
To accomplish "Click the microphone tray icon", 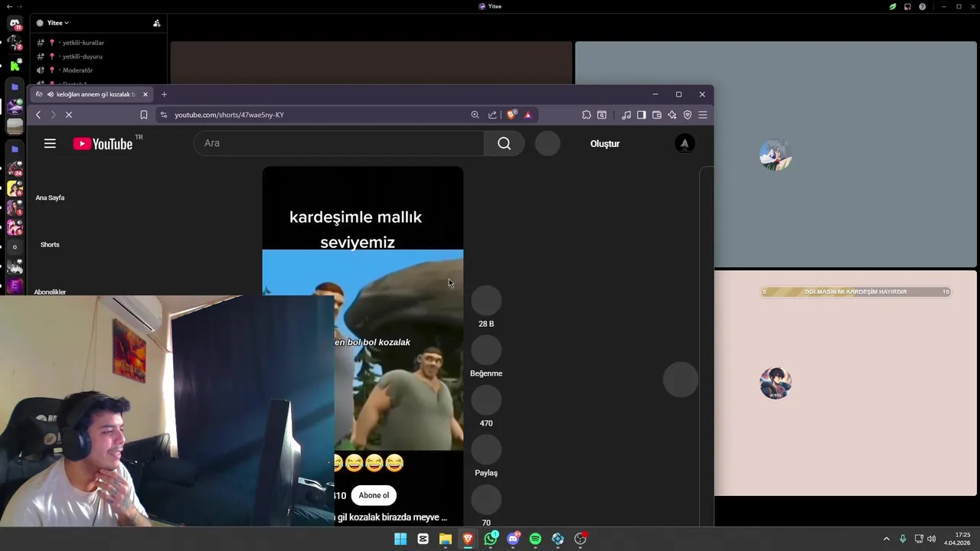I will [903, 539].
